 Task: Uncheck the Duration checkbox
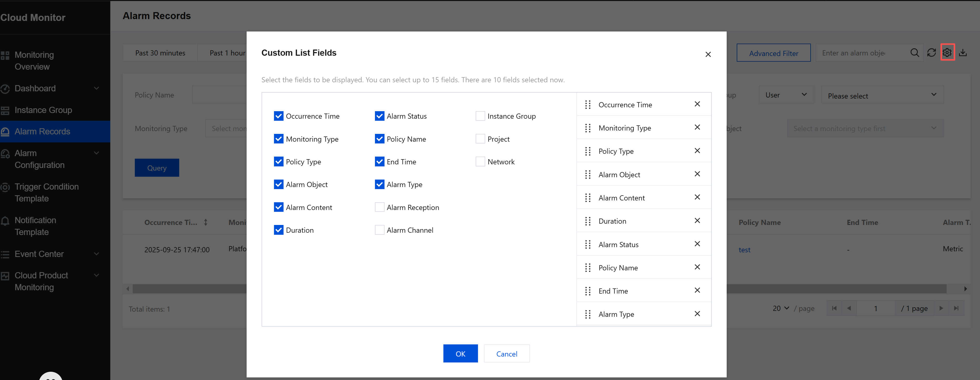pos(278,230)
